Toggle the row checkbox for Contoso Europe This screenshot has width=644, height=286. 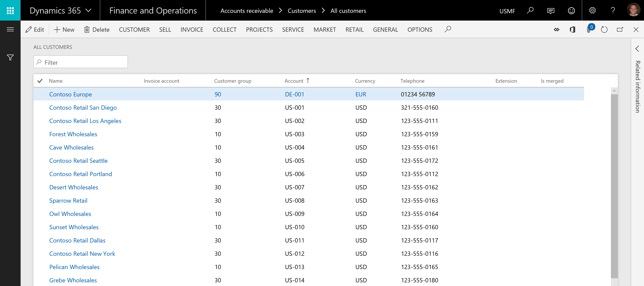coord(40,94)
